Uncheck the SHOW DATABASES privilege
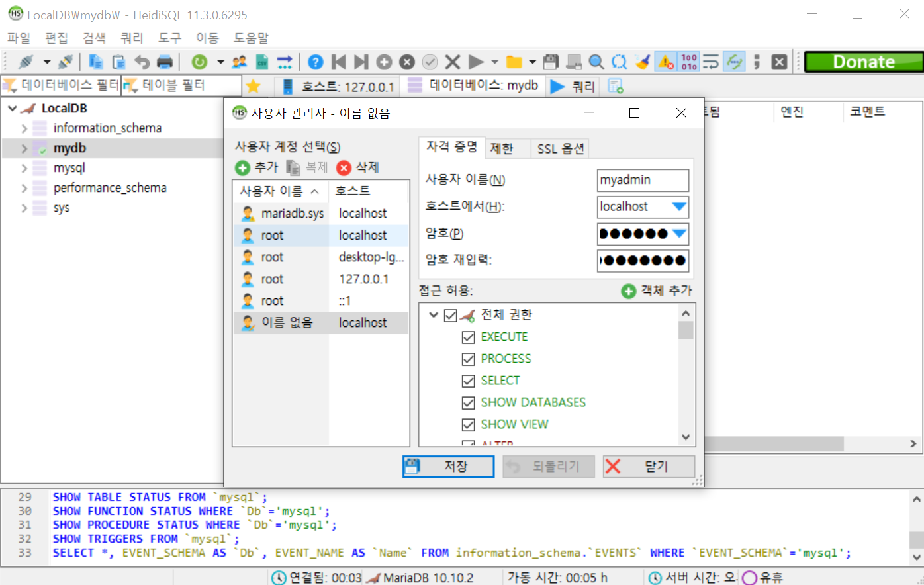This screenshot has width=924, height=585. [469, 403]
